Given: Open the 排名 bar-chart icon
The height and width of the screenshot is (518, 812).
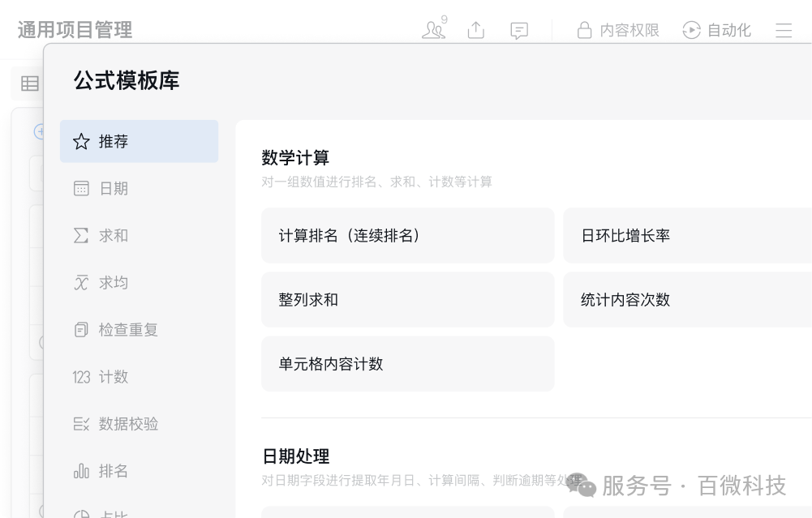Looking at the screenshot, I should point(81,470).
